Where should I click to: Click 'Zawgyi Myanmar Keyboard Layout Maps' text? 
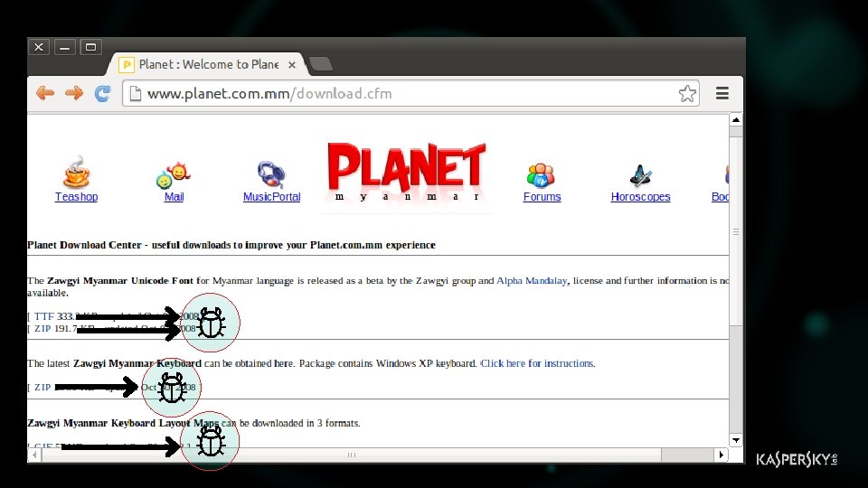pyautogui.click(x=123, y=423)
